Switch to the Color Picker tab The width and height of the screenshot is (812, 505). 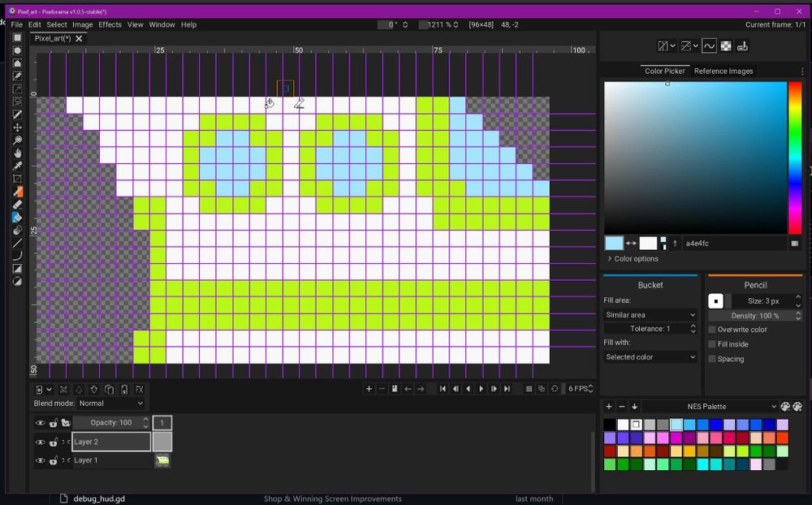point(664,71)
